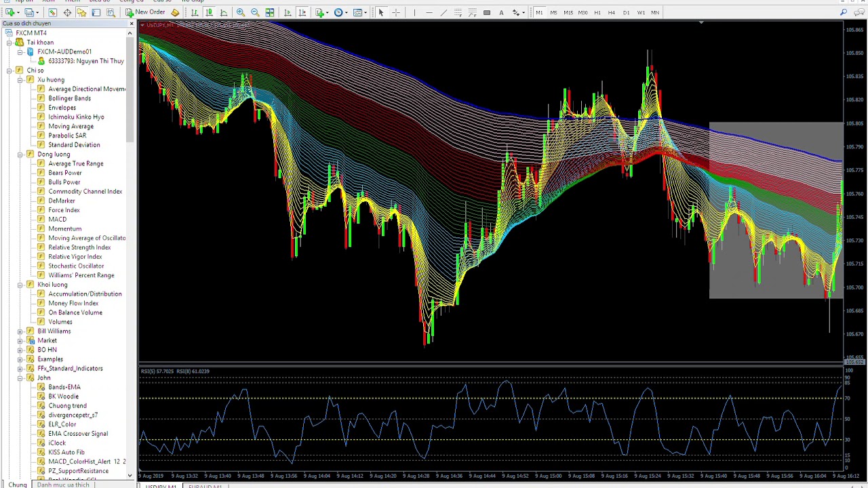Switch to Line Chart icon

click(224, 12)
